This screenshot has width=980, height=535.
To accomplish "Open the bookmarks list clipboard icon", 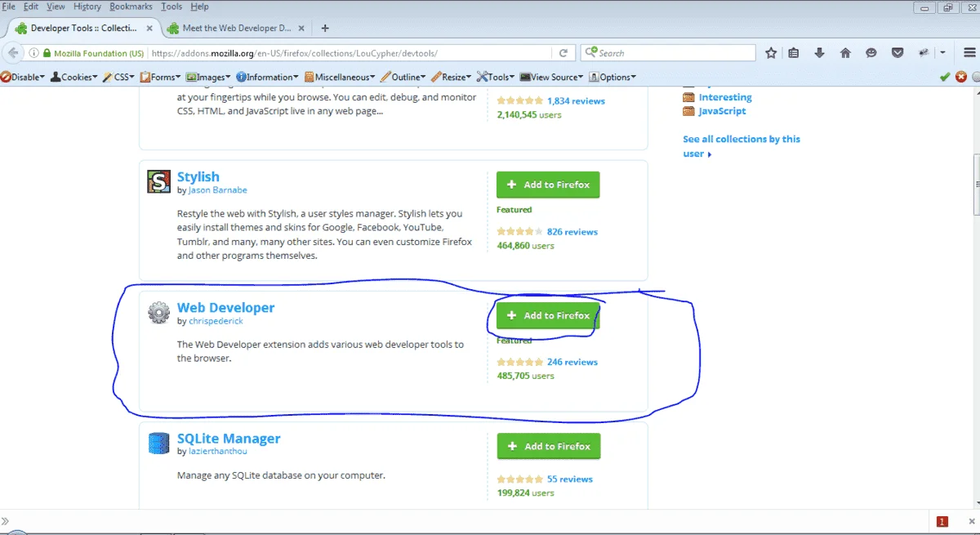I will coord(795,53).
